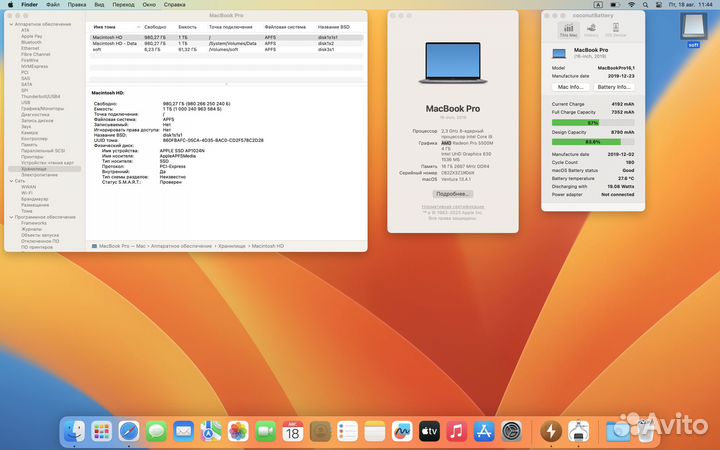This screenshot has height=450, width=720.
Task: Click the 57% charge progress bar
Action: pyautogui.click(x=593, y=123)
